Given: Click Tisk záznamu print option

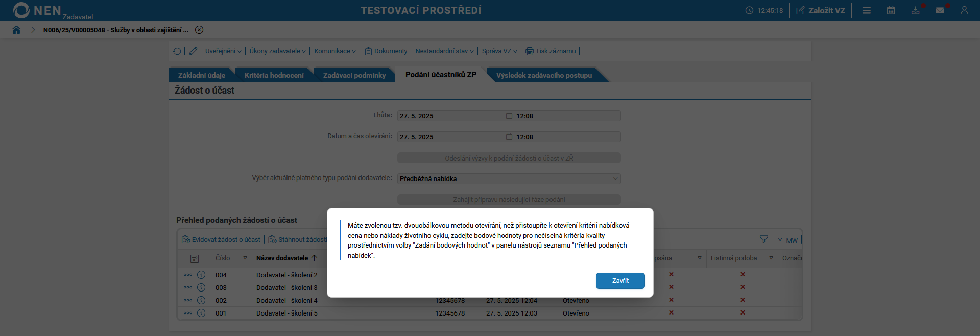Looking at the screenshot, I should point(551,51).
